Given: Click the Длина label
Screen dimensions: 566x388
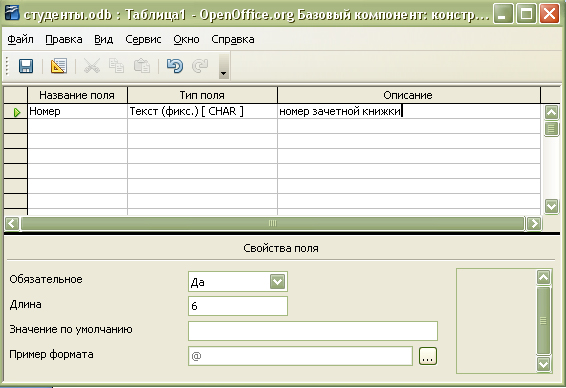Looking at the screenshot, I should (25, 305).
